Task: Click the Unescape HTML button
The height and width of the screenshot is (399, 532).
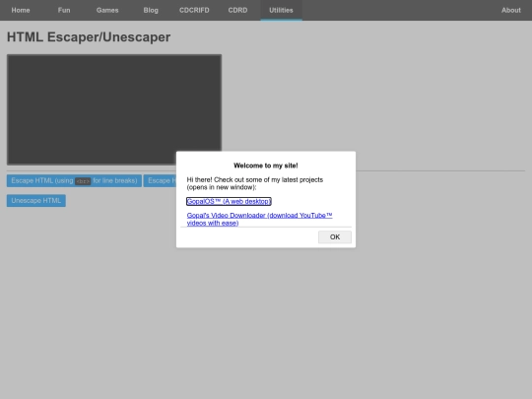Action: pyautogui.click(x=36, y=201)
